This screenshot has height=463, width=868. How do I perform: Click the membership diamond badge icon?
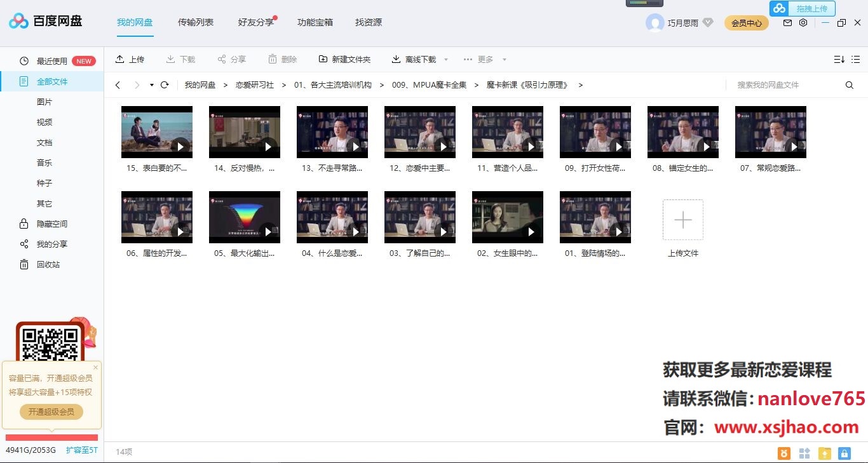tap(708, 23)
